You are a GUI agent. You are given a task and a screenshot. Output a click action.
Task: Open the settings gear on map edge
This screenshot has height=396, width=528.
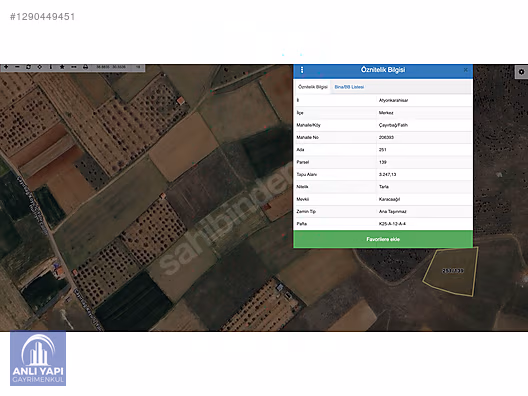[x=521, y=72]
